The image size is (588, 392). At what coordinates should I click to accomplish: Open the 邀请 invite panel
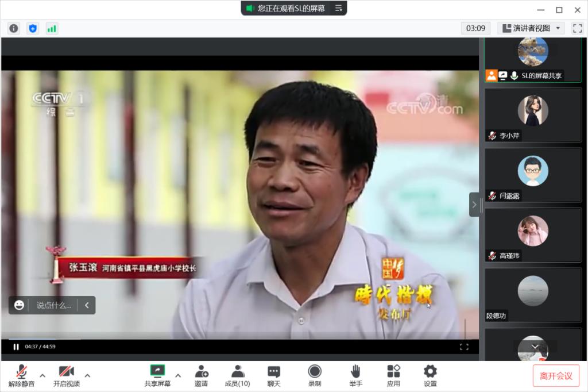tap(201, 376)
